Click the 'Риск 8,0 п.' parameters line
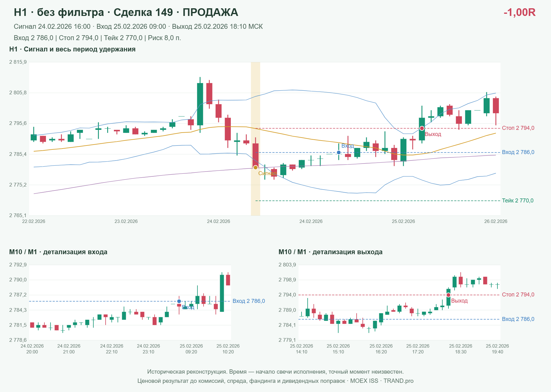551x392 pixels. 97,38
